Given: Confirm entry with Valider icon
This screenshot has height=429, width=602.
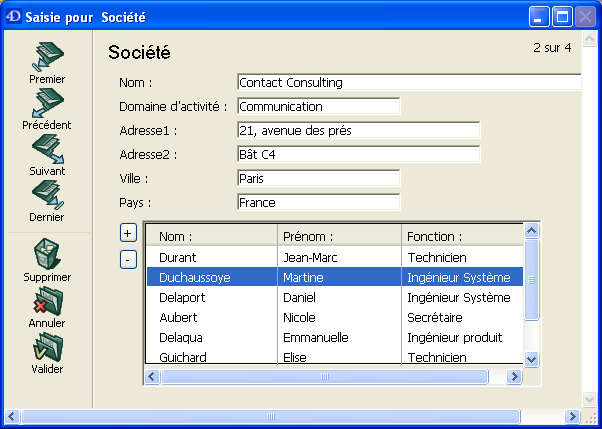Looking at the screenshot, I should (47, 347).
